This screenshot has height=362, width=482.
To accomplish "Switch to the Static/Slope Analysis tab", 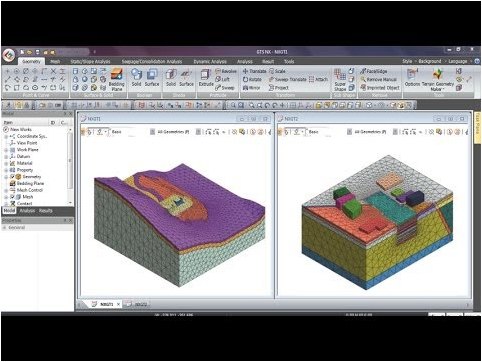I will click(x=90, y=61).
